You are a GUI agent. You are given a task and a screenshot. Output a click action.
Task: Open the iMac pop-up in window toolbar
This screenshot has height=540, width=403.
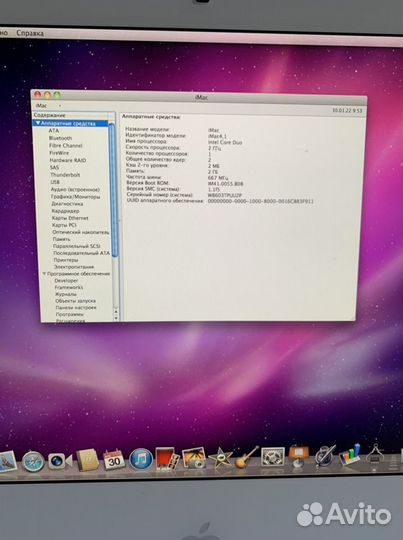(49, 105)
